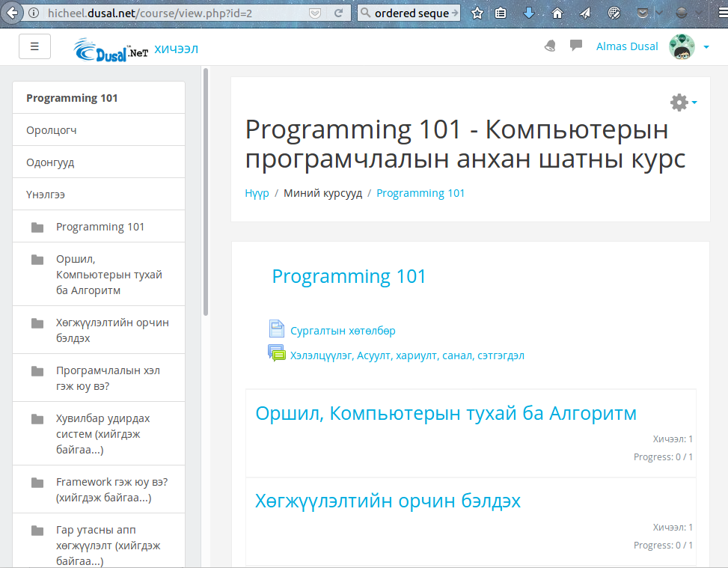Open Programming 101 folder section in sidebar
Viewport: 728px width, 568px height.
click(x=99, y=227)
